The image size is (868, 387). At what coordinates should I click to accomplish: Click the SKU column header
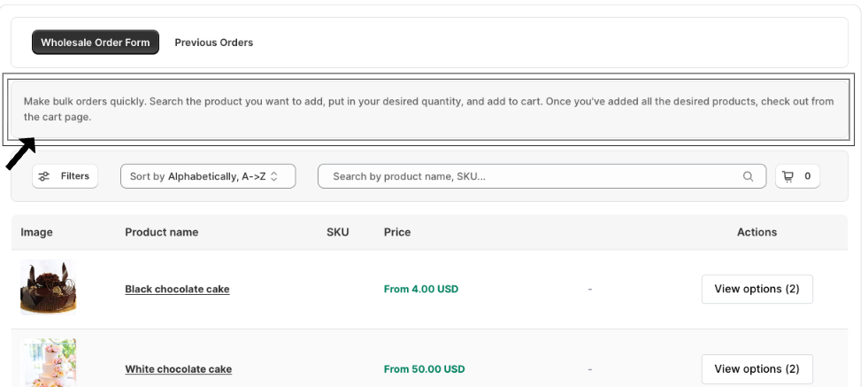point(338,232)
